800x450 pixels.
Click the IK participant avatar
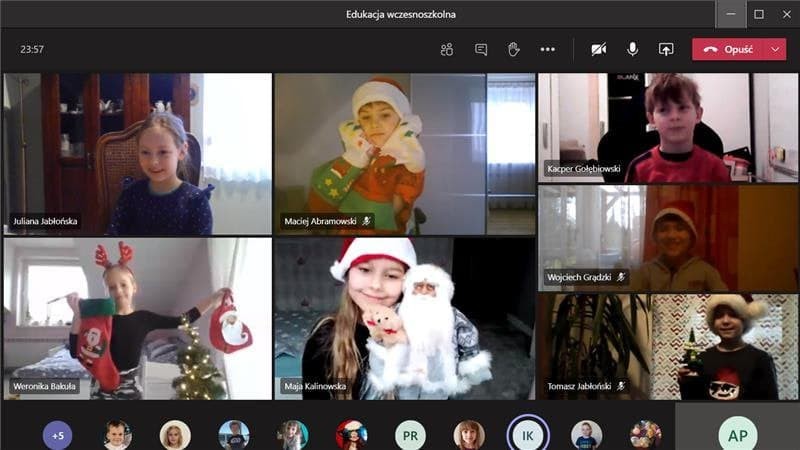click(x=528, y=435)
